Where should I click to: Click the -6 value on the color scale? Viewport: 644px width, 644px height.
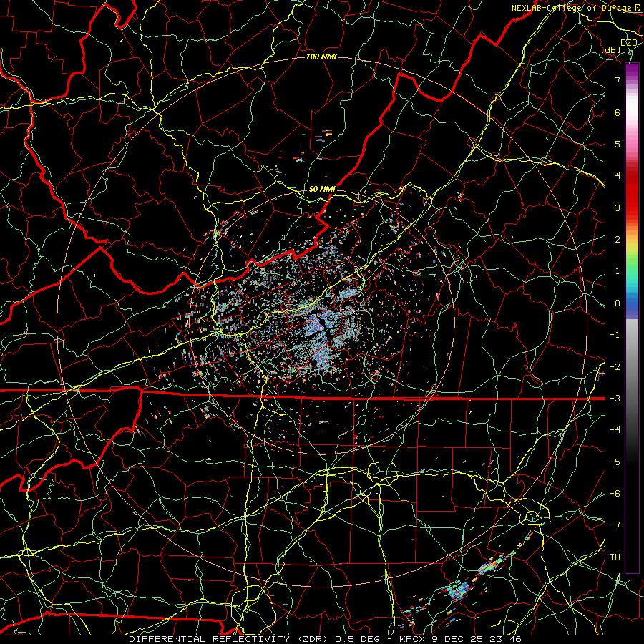[615, 494]
